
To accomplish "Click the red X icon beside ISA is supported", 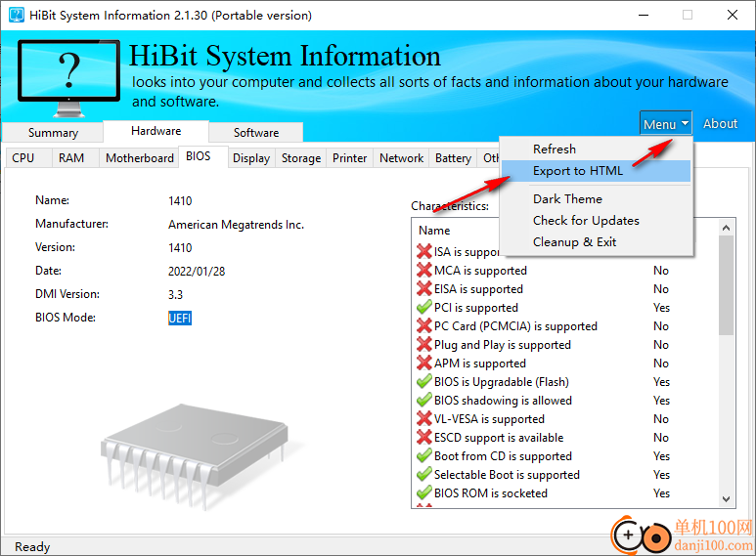I will (x=423, y=251).
